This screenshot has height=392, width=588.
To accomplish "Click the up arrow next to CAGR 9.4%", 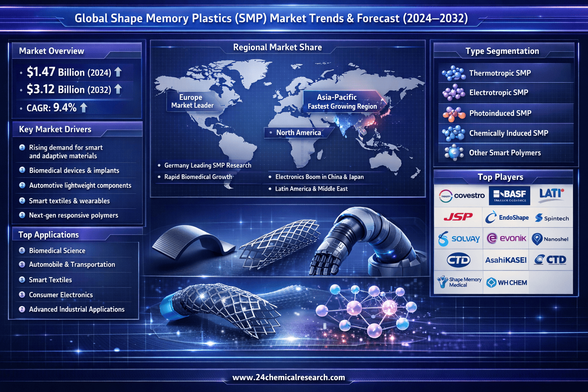I will (x=83, y=108).
